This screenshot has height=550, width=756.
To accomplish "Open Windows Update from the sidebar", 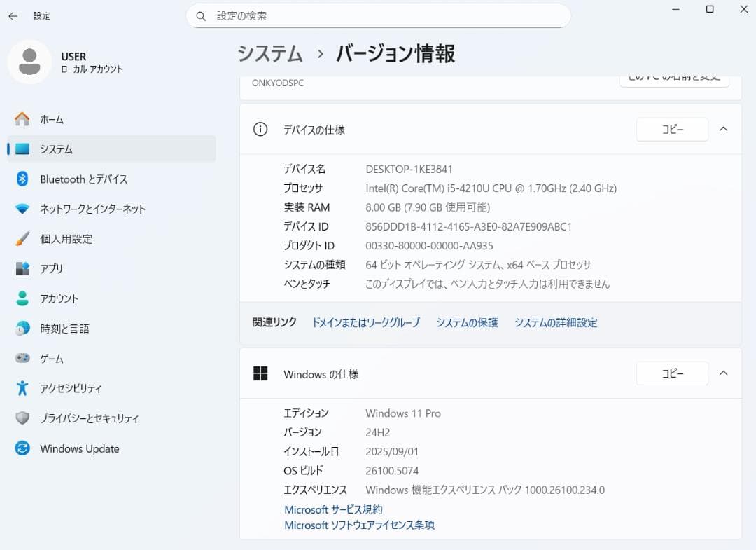I will tap(78, 448).
